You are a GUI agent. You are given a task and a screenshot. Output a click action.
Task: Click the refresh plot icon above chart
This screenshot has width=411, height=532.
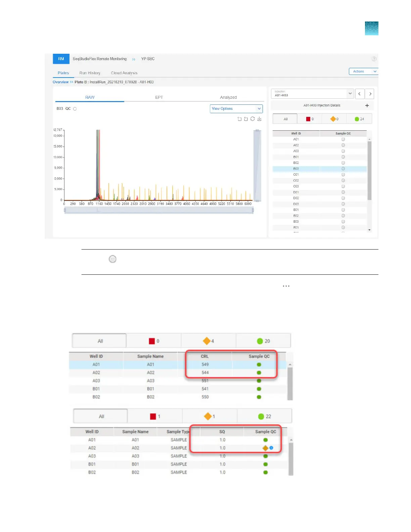(253, 119)
